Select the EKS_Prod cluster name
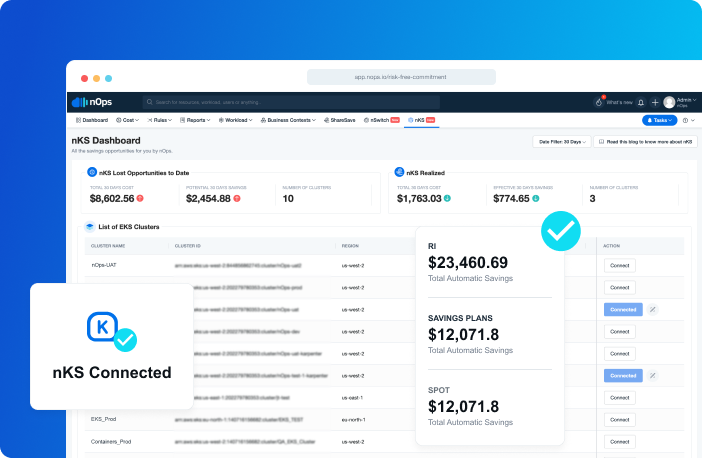 coord(103,419)
